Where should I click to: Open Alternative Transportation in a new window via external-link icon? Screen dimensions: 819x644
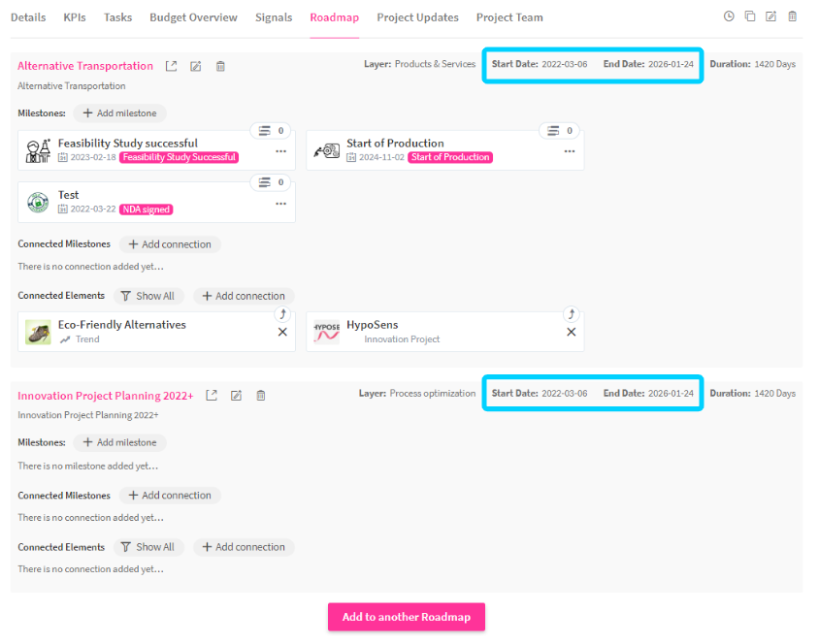point(171,65)
